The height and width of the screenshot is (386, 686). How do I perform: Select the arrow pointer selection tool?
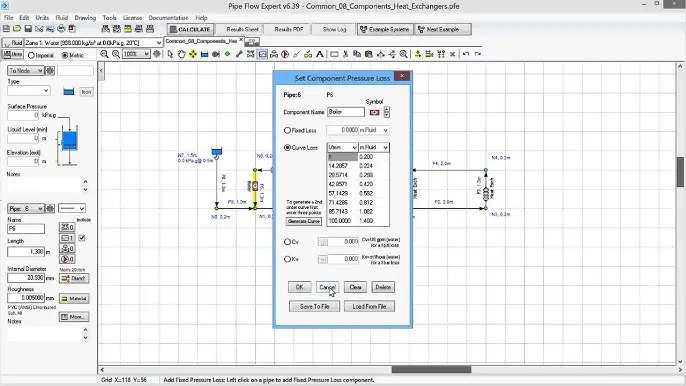click(x=170, y=54)
